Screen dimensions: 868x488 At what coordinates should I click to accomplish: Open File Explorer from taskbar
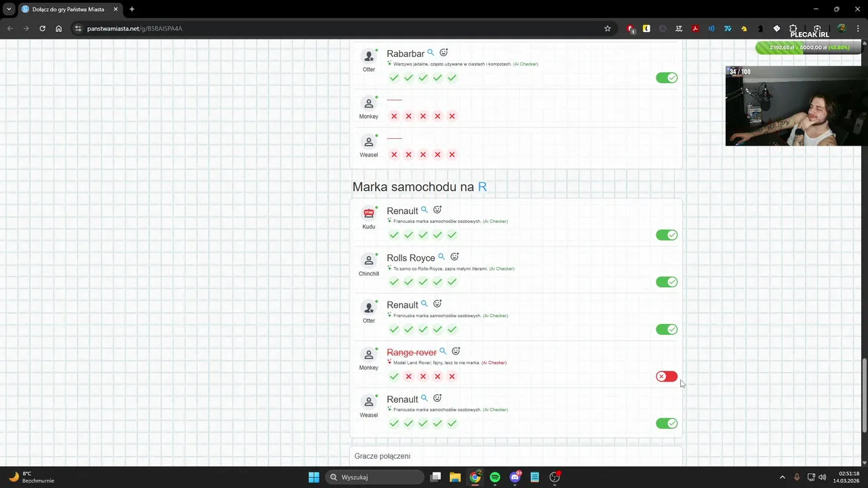pyautogui.click(x=455, y=477)
